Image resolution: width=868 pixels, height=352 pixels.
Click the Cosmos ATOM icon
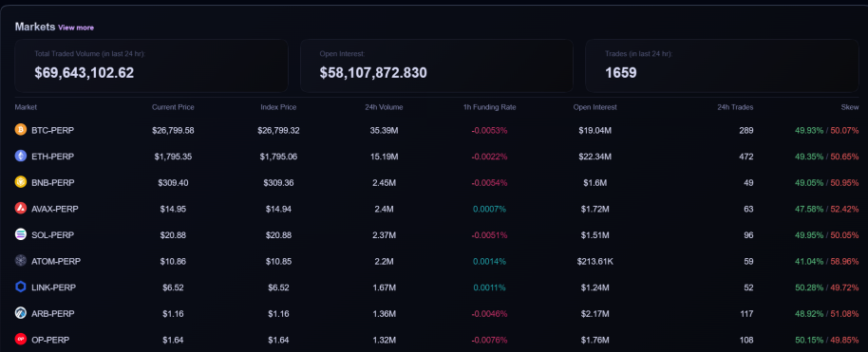[21, 261]
